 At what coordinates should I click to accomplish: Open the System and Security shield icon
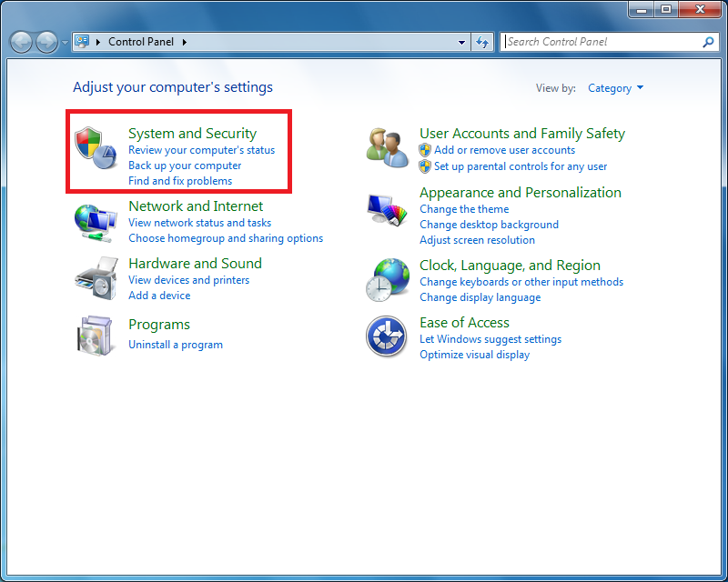coord(96,147)
